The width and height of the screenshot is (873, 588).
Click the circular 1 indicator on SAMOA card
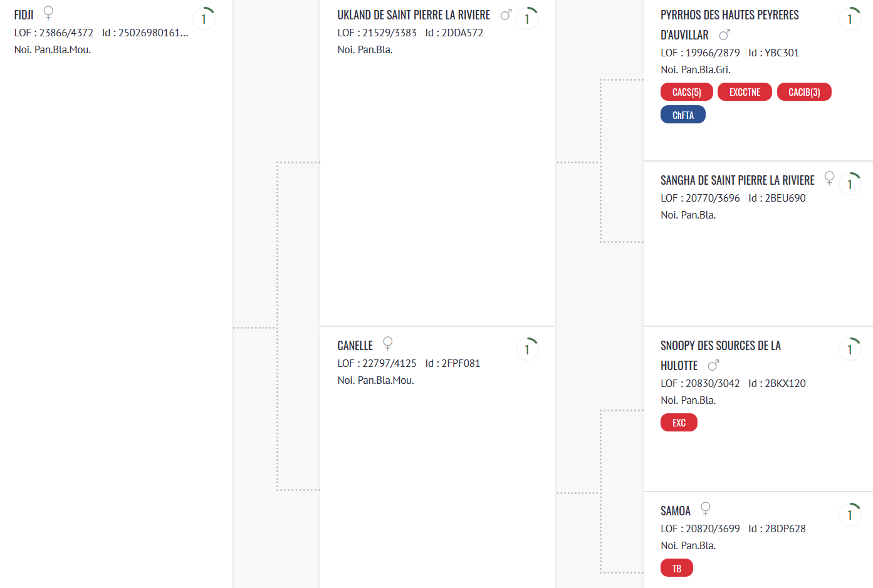click(x=850, y=514)
